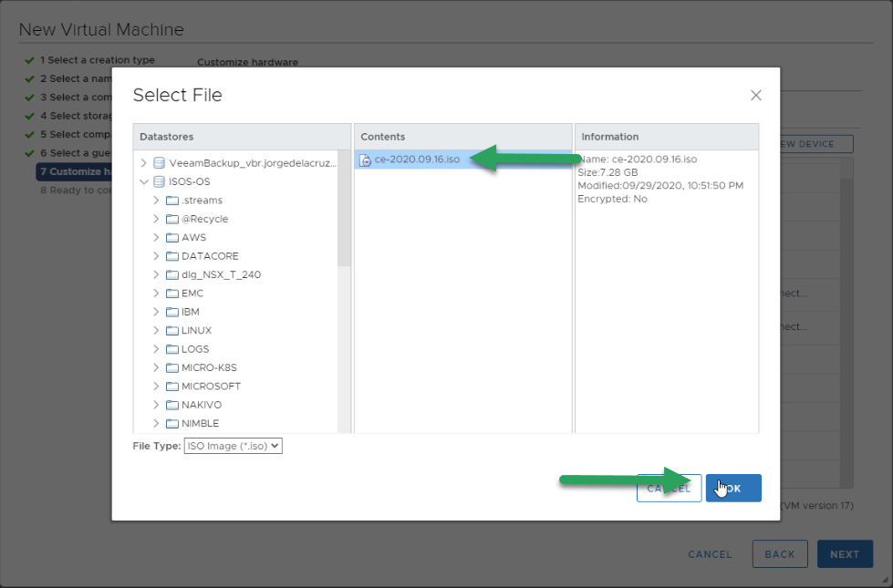893x588 pixels.
Task: Click BACK in the New Virtual Machine wizard
Action: (x=780, y=554)
